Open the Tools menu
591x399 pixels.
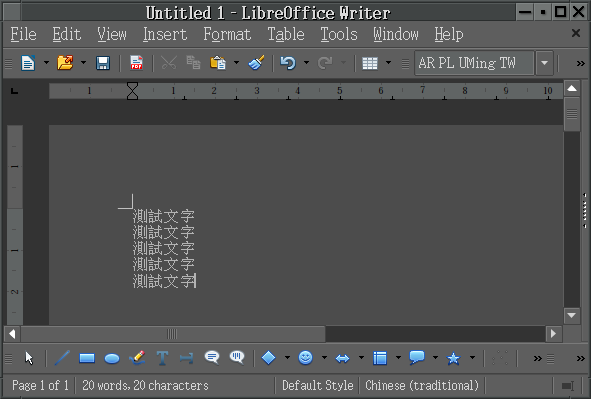tap(339, 34)
